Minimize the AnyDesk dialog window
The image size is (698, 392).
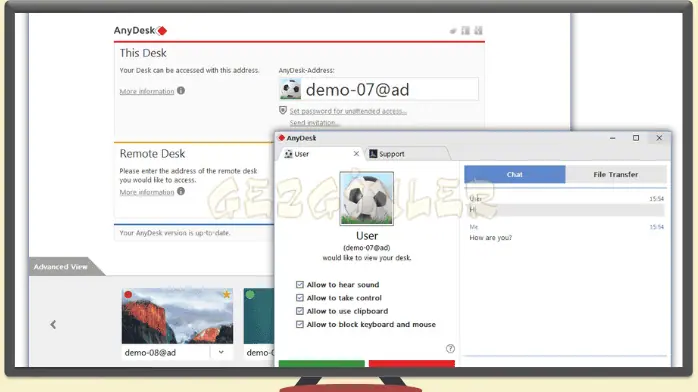[x=613, y=138]
